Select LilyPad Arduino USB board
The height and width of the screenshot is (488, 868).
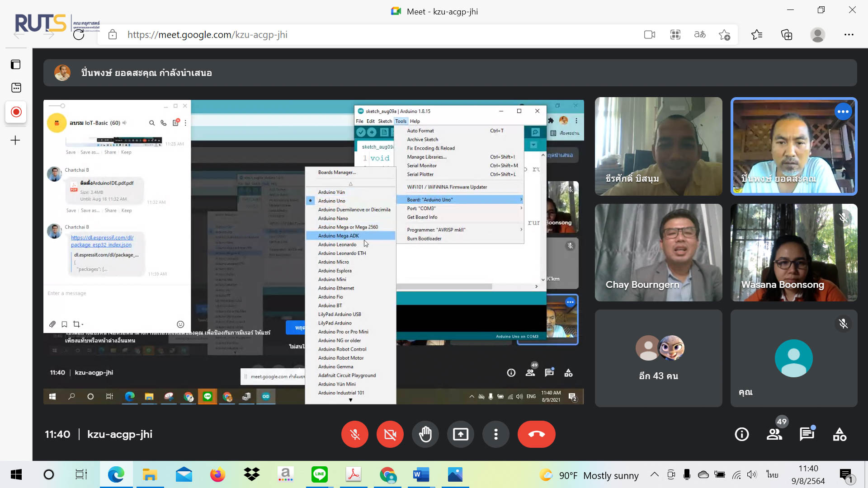[x=350, y=314]
